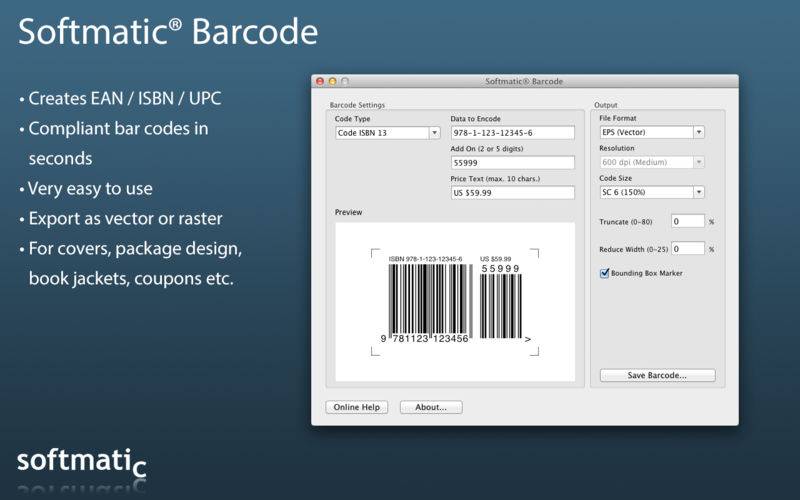The image size is (800, 500).
Task: Click the Data to Encode field
Action: 512,133
